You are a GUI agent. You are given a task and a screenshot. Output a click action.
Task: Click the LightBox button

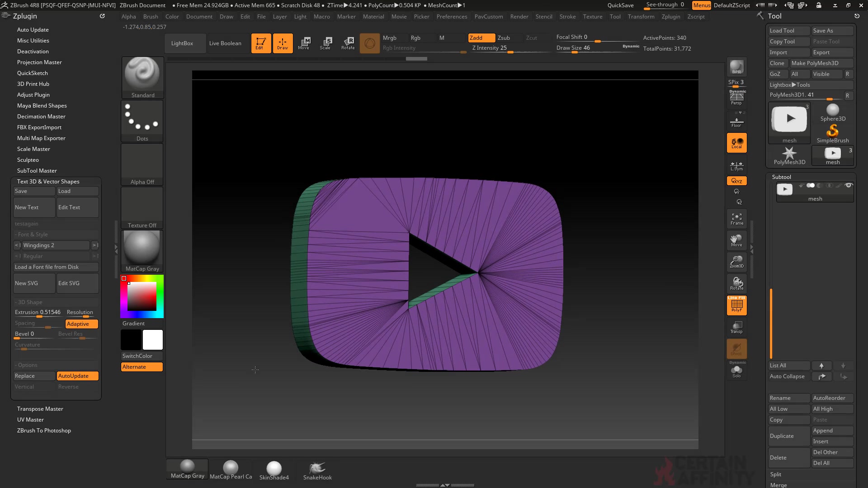pos(186,43)
